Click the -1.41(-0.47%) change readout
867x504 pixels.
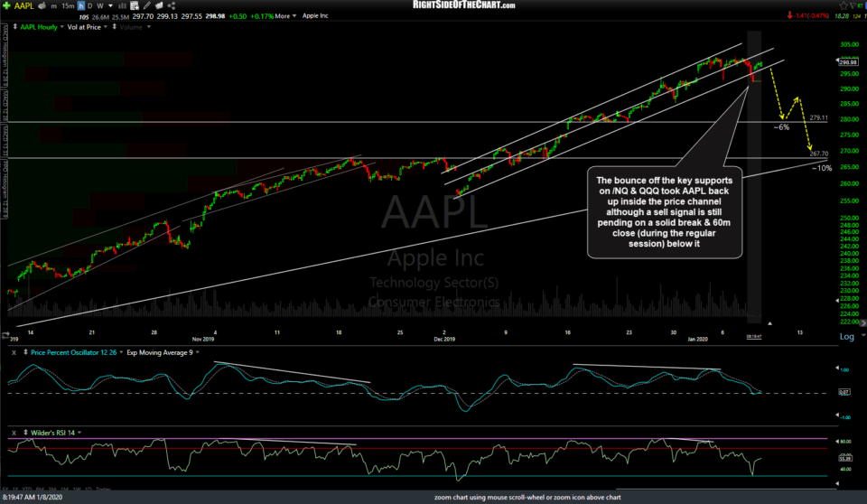(x=811, y=16)
